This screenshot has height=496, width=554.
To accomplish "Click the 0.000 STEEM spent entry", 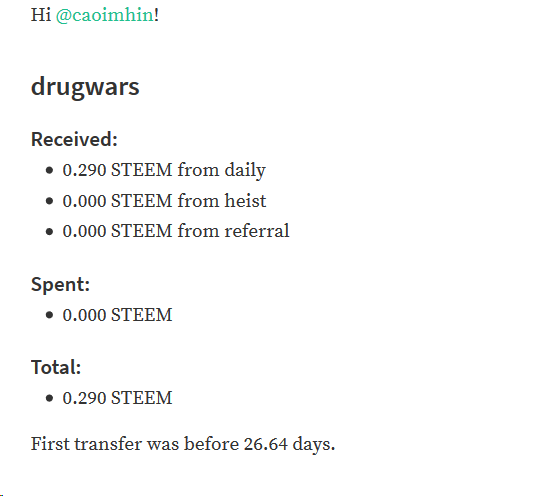I will (x=117, y=315).
